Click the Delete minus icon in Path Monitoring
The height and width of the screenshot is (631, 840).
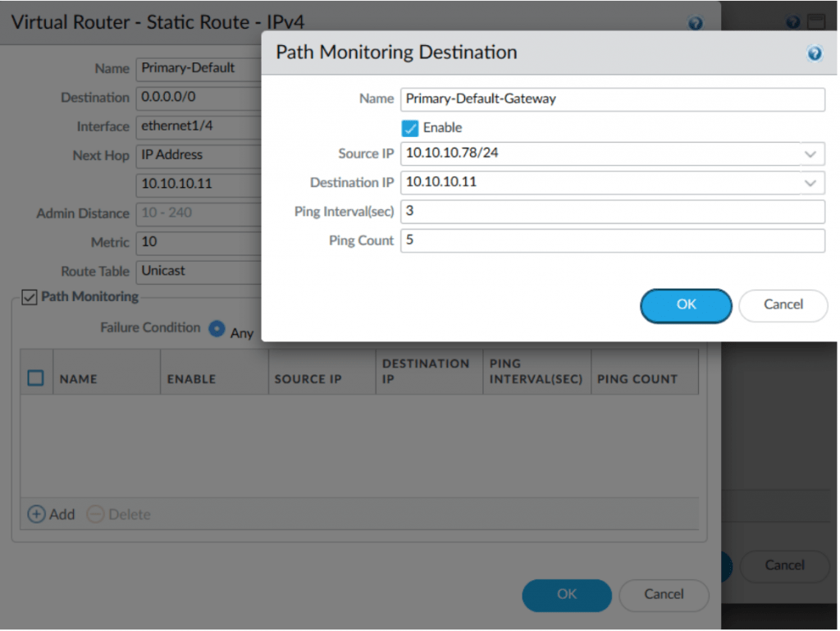pos(95,514)
